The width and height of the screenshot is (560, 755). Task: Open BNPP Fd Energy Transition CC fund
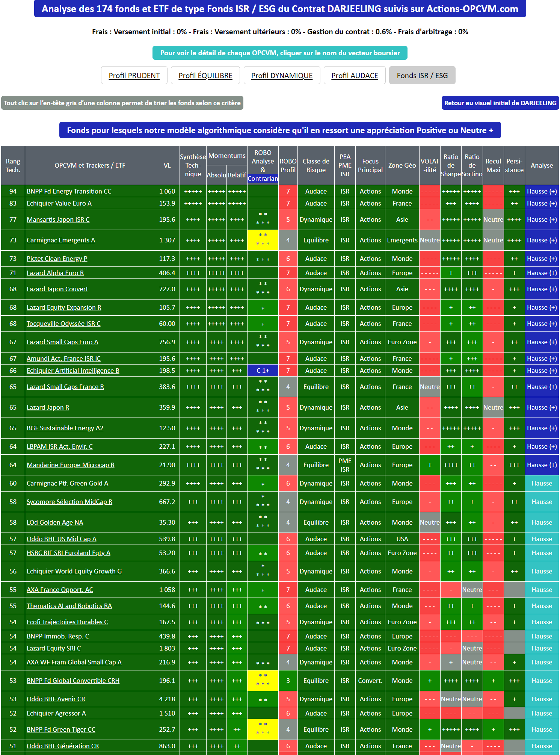pos(69,191)
